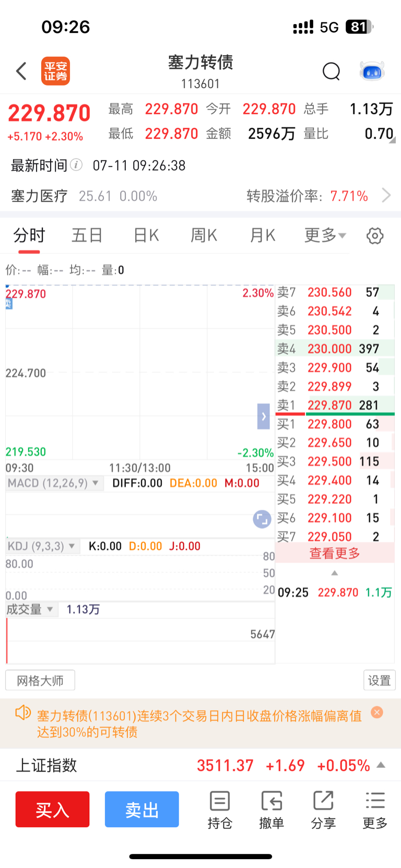
Task: Open the 网格大师 button
Action: click(x=40, y=681)
